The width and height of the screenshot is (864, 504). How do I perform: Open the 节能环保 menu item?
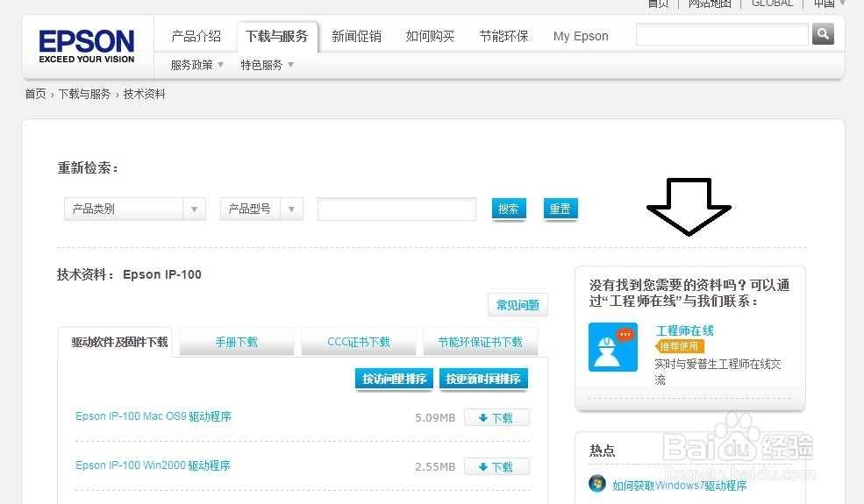click(x=503, y=36)
